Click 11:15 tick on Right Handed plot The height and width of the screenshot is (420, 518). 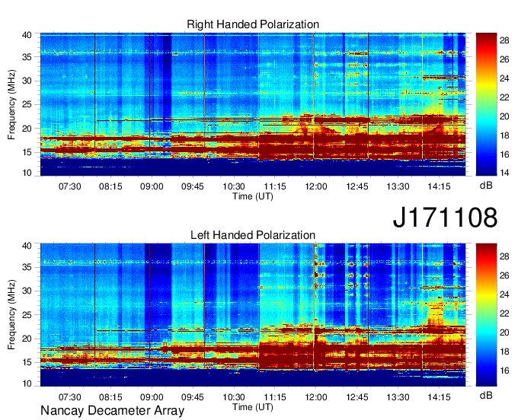point(275,186)
